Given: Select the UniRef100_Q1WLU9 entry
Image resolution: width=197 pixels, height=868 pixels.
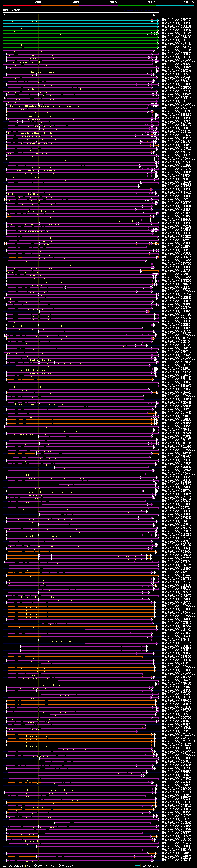Looking at the screenshot, I should coord(177,26).
